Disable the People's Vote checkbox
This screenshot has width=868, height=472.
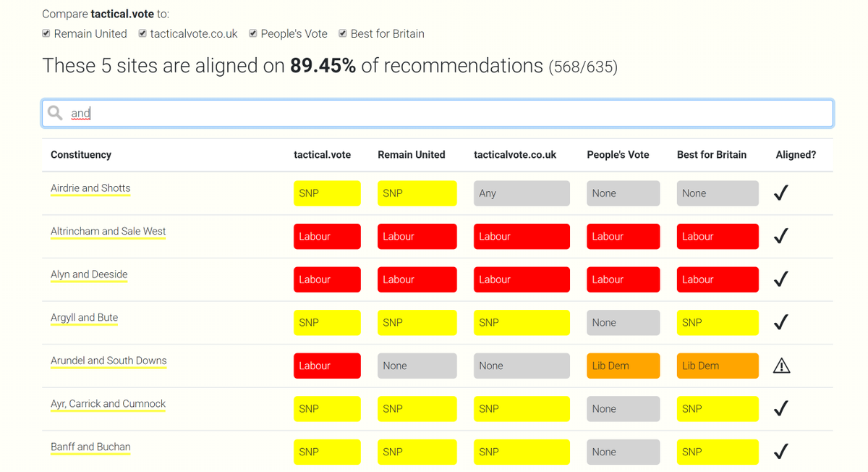click(253, 33)
